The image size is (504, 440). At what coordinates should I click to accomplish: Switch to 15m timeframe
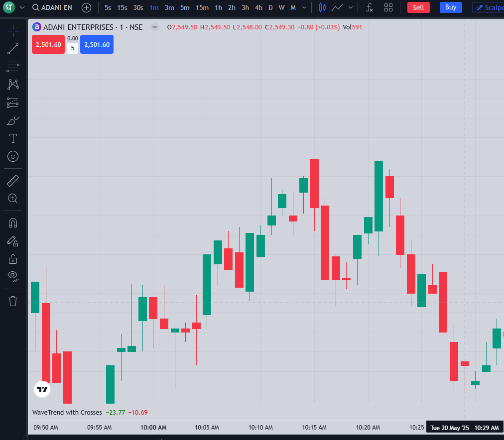click(x=202, y=7)
